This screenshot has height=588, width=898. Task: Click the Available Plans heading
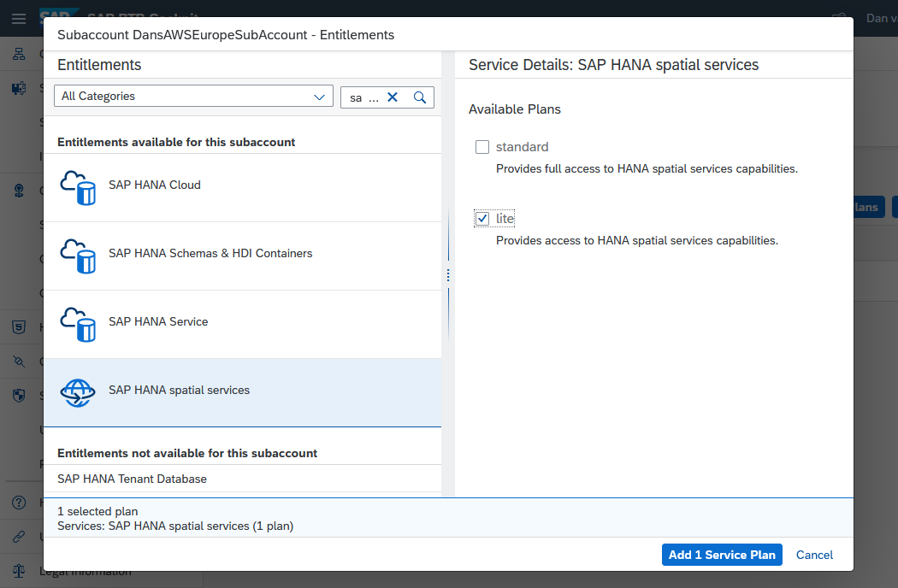[x=514, y=109]
